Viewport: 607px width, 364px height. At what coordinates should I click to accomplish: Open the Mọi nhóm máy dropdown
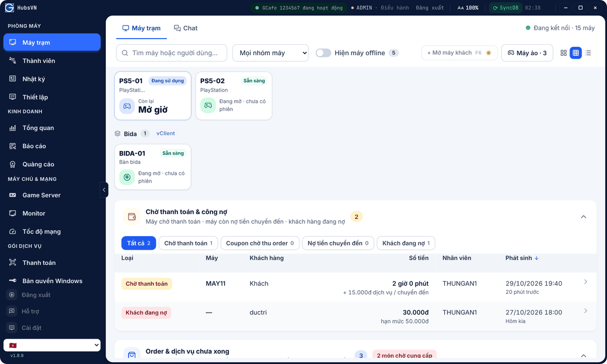click(x=270, y=53)
